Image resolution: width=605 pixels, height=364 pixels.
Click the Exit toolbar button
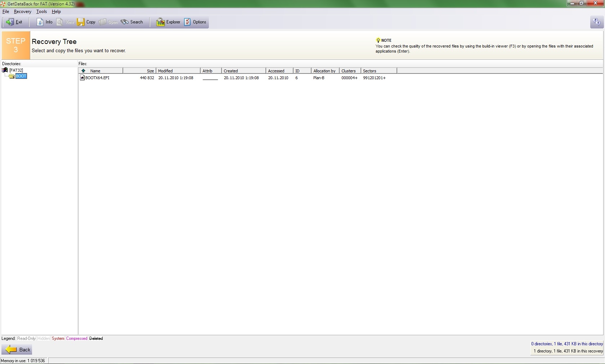click(14, 22)
